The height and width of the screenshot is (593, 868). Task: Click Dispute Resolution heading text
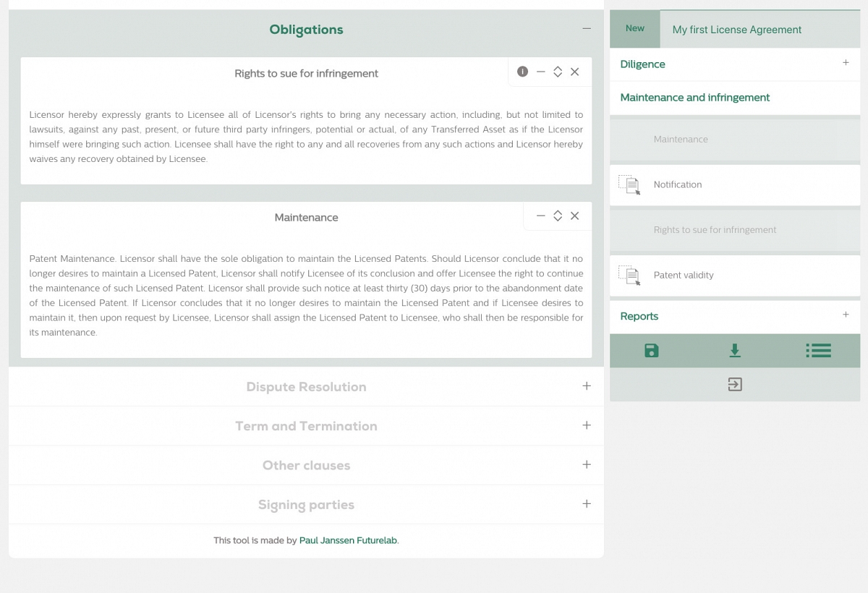[x=306, y=387]
